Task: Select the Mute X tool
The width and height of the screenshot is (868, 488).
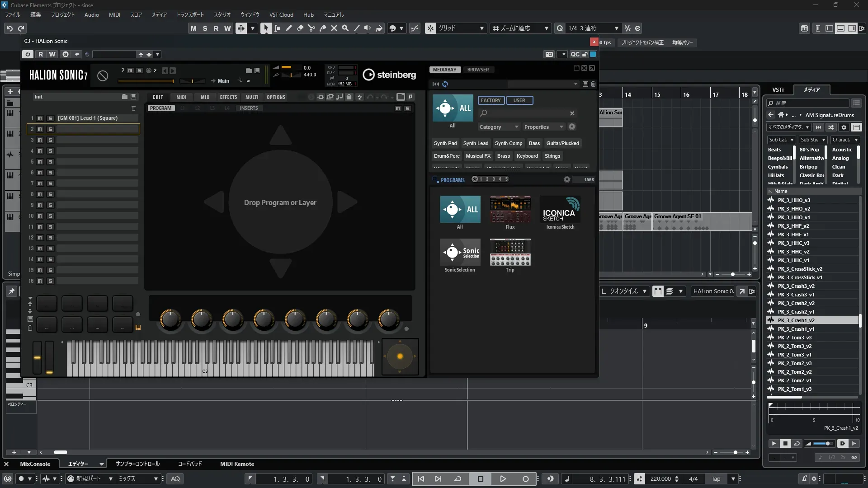Action: (334, 28)
